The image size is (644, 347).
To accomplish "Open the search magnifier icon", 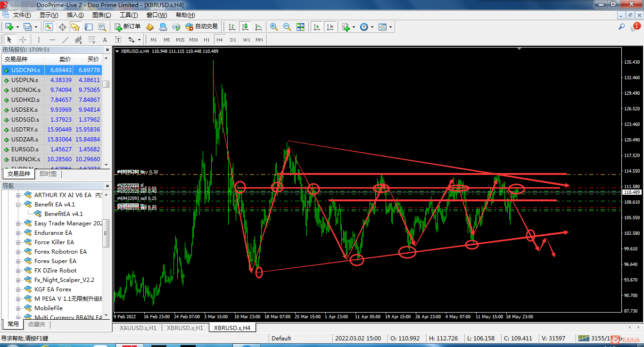I will 622,27.
